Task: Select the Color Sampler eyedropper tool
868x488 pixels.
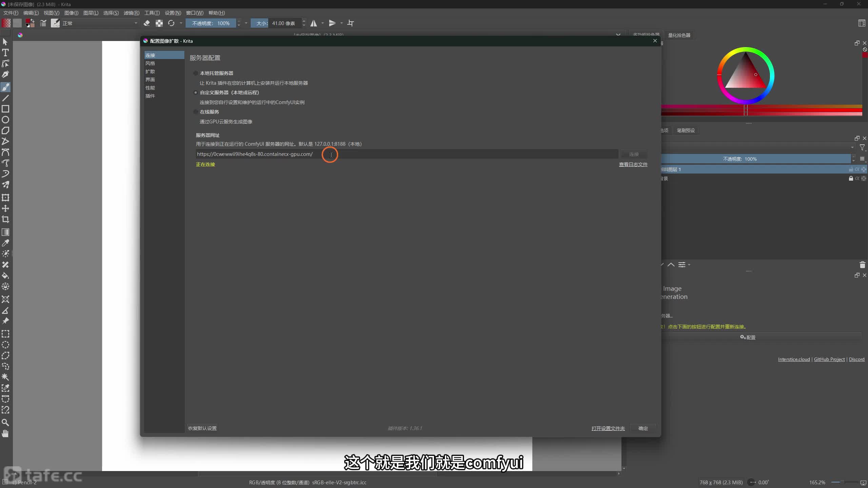Action: [x=5, y=243]
